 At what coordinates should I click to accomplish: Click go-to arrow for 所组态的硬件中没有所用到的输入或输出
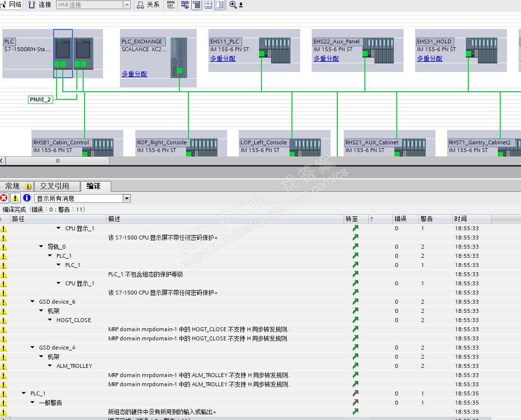[356, 411]
